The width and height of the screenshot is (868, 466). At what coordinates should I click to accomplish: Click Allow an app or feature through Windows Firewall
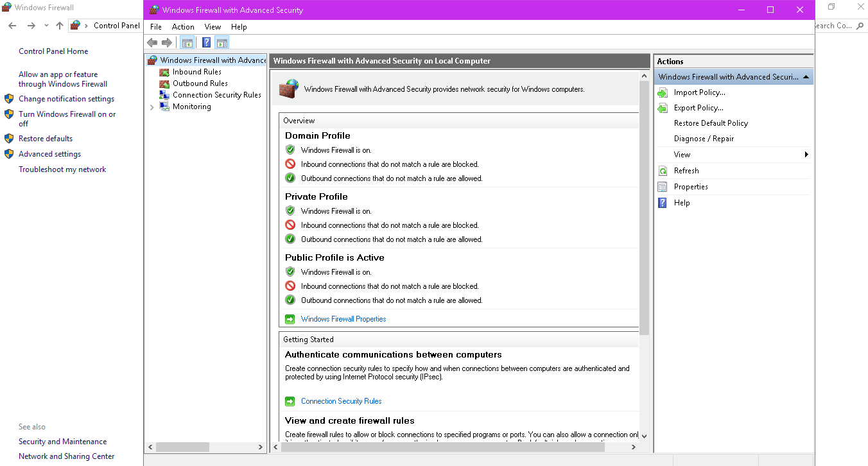click(x=63, y=80)
